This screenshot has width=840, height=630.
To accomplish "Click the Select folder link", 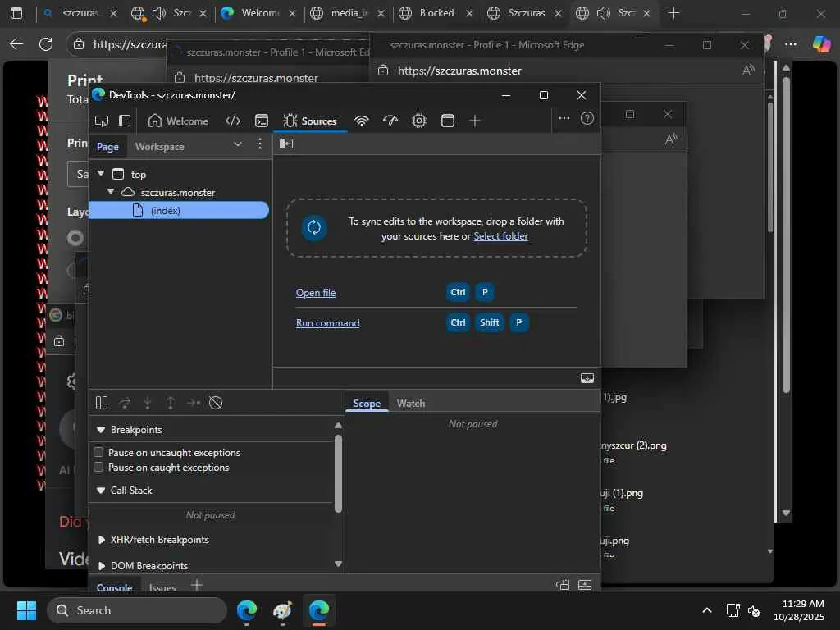I will click(x=500, y=236).
